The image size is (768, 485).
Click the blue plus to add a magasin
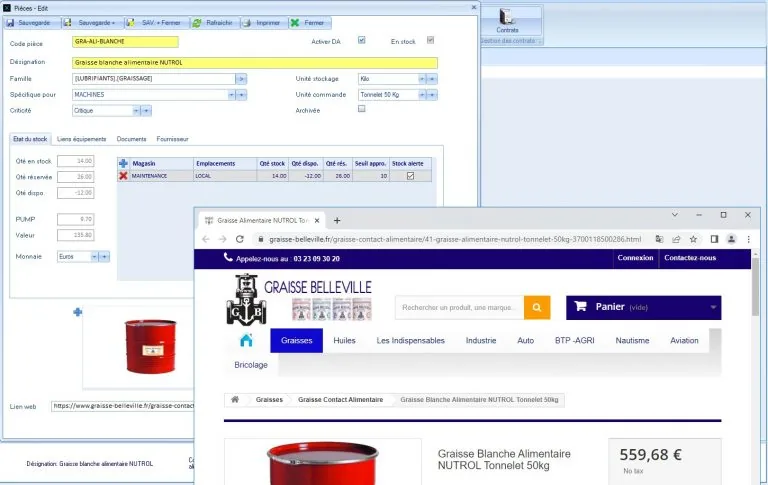coord(123,164)
